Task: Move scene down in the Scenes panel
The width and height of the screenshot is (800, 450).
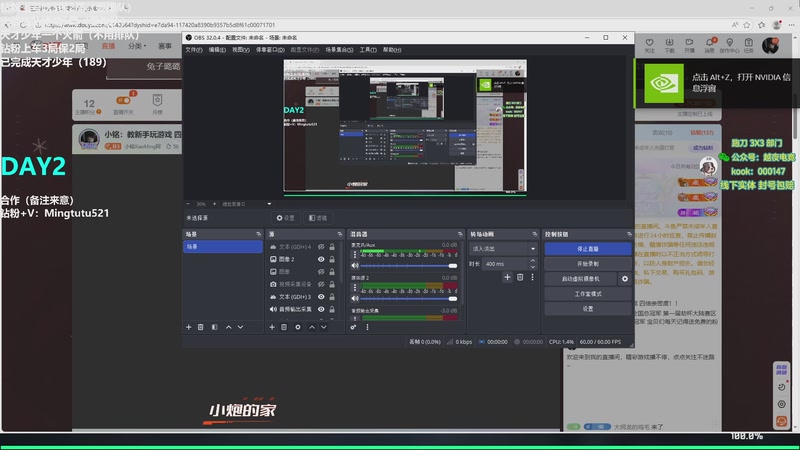Action: [x=240, y=327]
